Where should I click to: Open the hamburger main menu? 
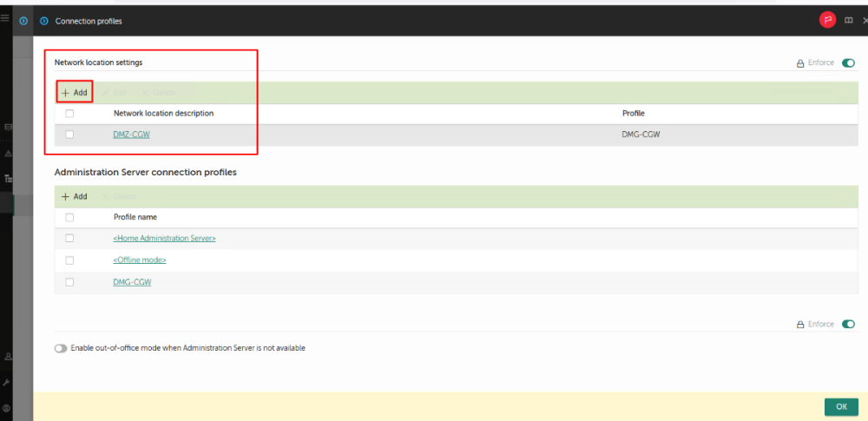[5, 18]
